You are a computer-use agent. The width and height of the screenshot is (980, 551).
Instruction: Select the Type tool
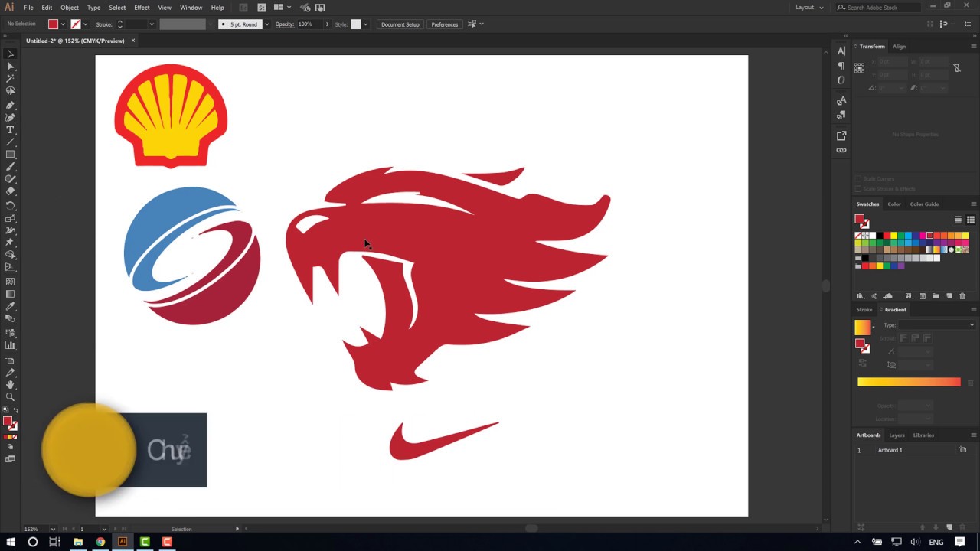(10, 130)
